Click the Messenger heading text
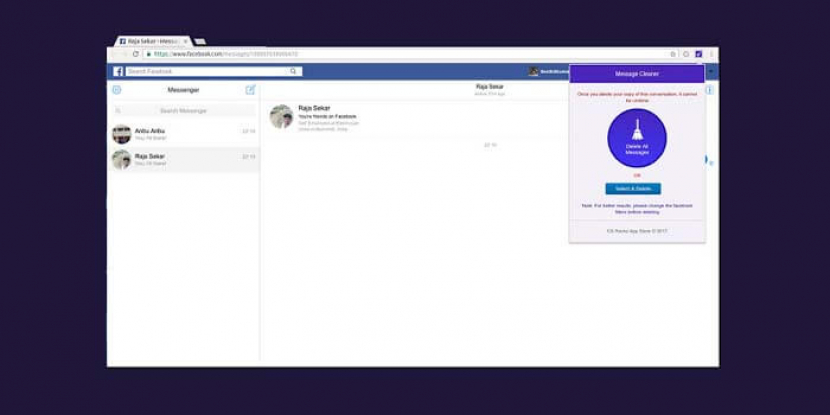 [183, 90]
